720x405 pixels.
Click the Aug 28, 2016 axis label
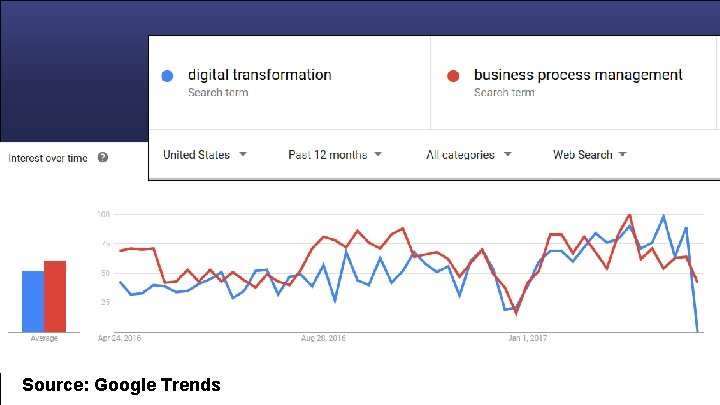(325, 338)
